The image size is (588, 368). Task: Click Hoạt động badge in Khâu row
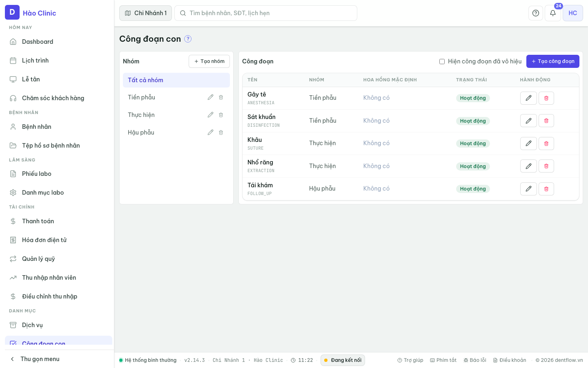[x=473, y=144]
